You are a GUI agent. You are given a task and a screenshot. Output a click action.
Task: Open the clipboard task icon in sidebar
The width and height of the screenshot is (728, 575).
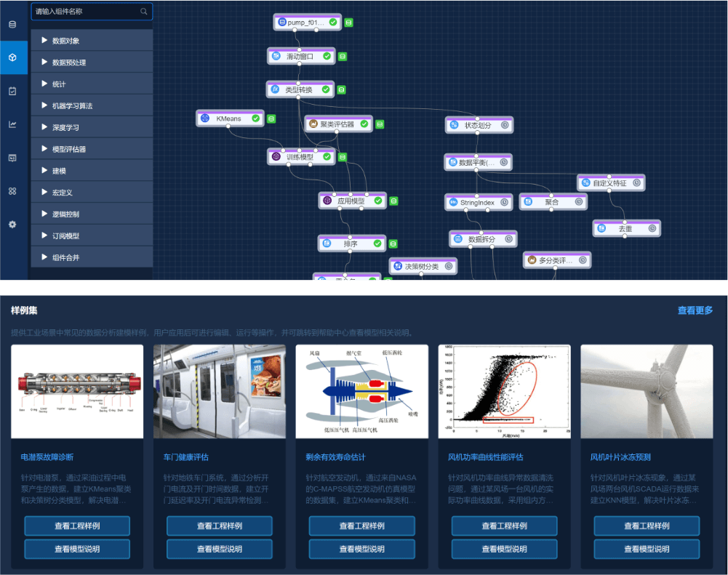(12, 91)
